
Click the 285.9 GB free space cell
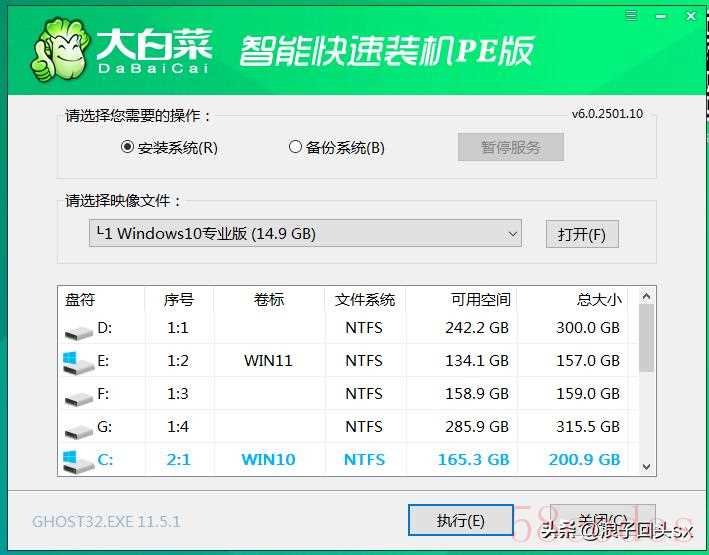click(x=477, y=427)
